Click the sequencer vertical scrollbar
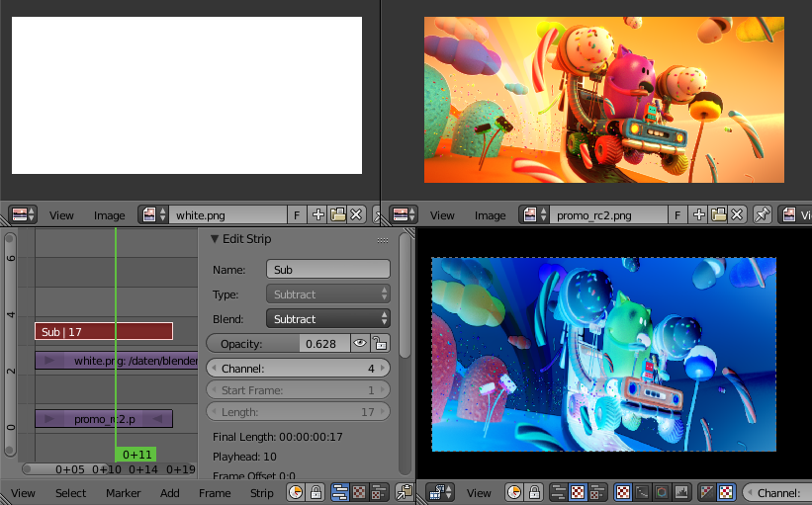 [x=10, y=344]
